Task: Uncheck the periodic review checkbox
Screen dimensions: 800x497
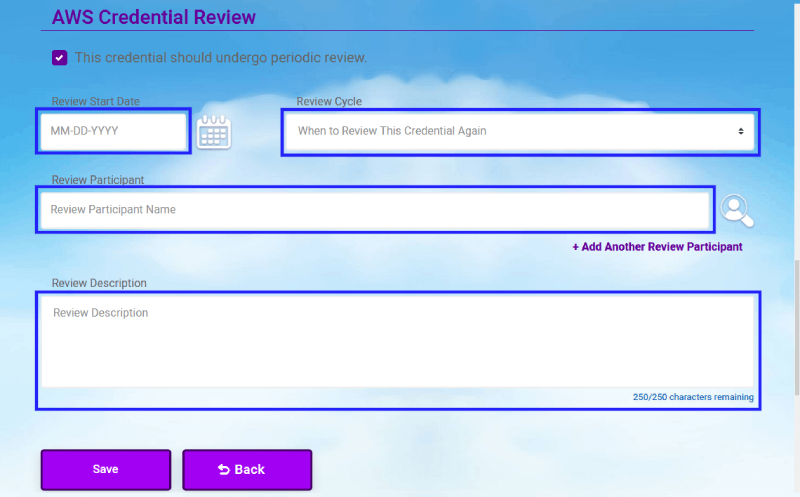Action: point(59,58)
